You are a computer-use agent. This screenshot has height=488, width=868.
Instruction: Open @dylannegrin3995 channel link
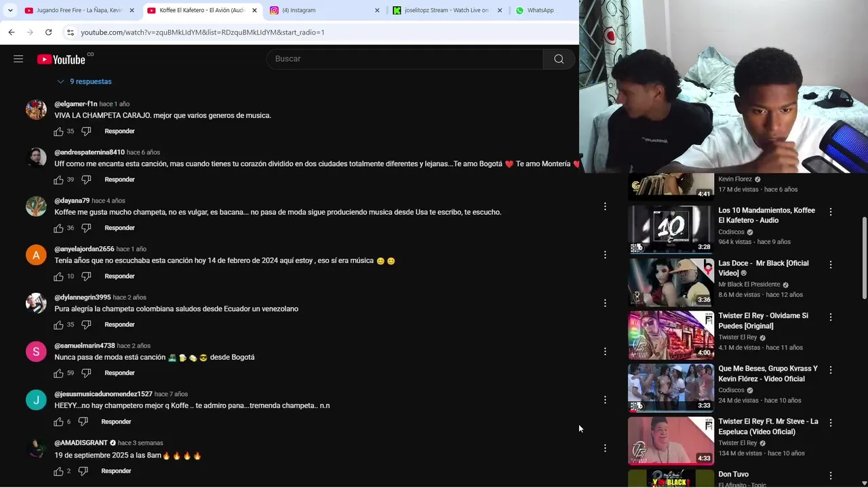point(83,298)
